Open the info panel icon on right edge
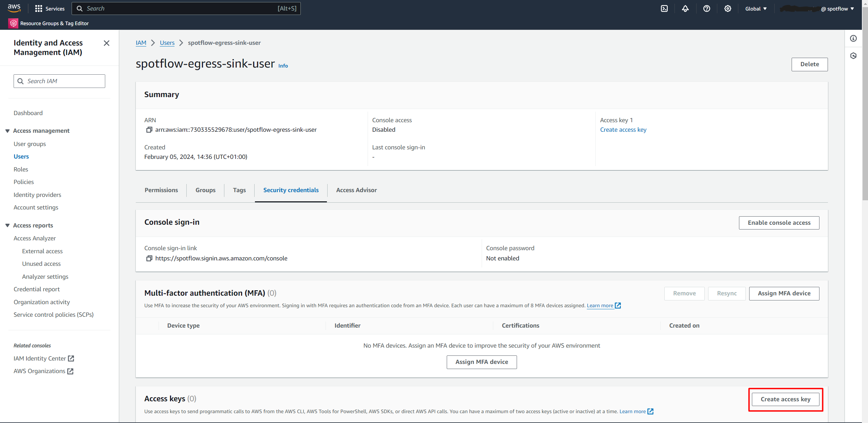868x423 pixels. point(853,38)
